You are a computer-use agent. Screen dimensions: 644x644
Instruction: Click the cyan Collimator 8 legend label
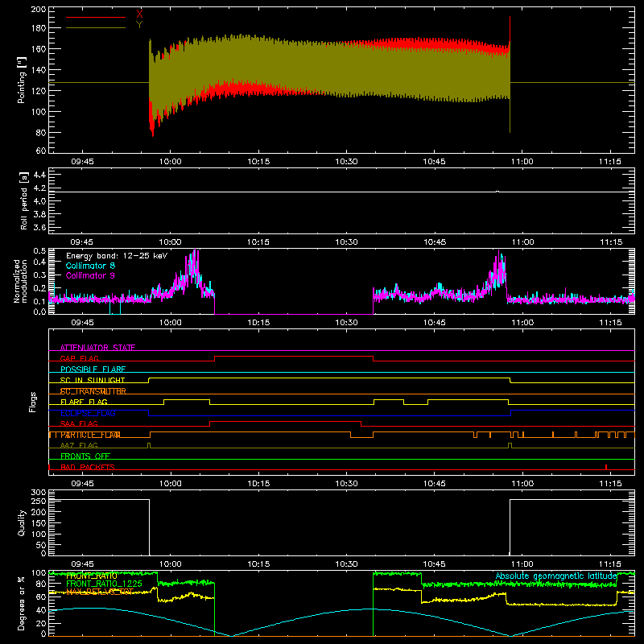coord(90,266)
